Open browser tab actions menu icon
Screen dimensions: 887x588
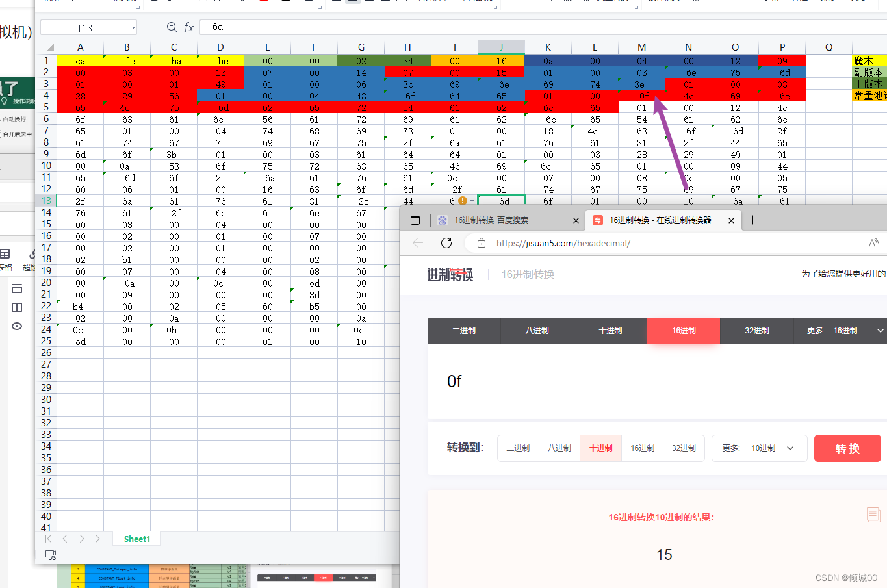pos(416,220)
